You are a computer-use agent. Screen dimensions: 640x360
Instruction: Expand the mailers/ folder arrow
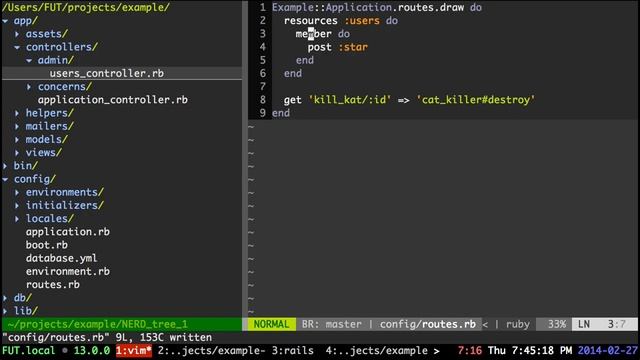pos(17,127)
